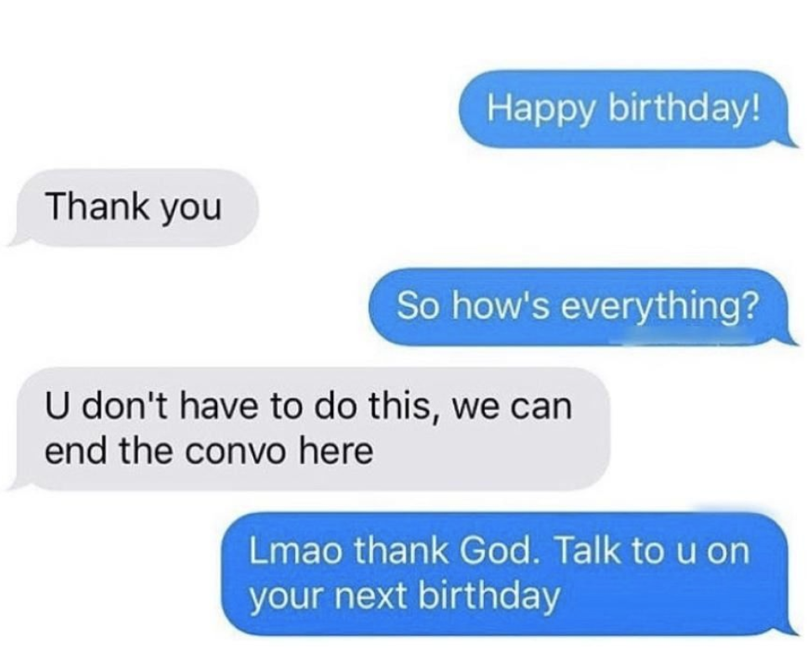
Task: Click the word 'how's' in second sent message
Action: (x=499, y=306)
